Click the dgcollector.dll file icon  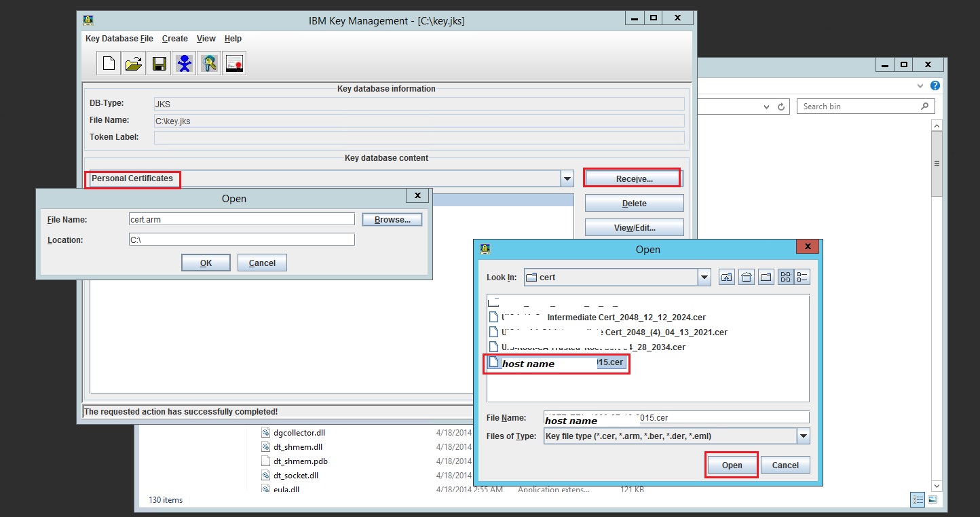[266, 433]
